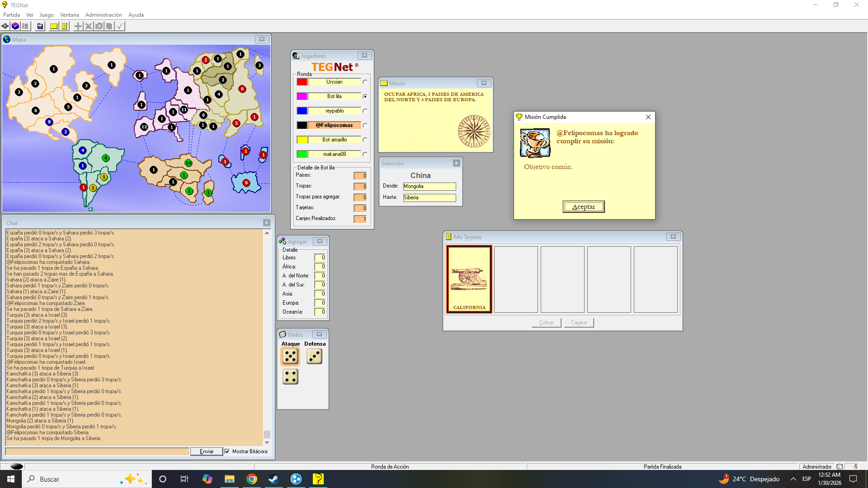Show mission with yellow card icon
This screenshot has height=488, width=868.
(54, 26)
